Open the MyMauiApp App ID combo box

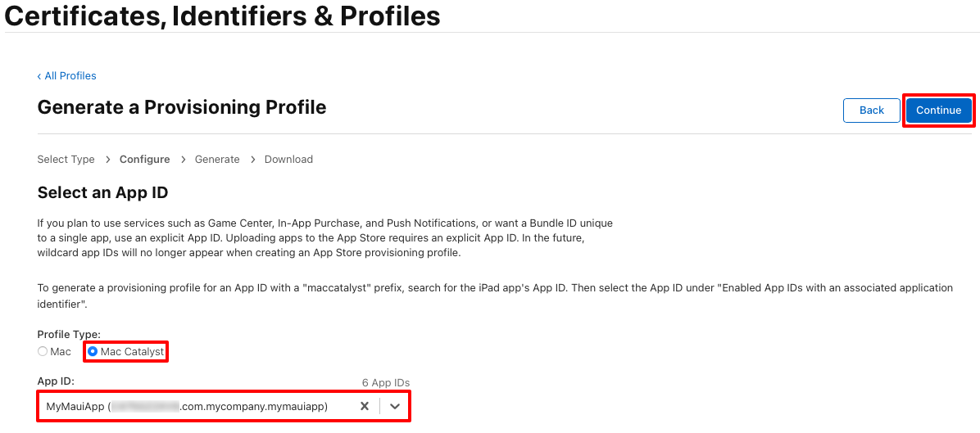click(224, 406)
